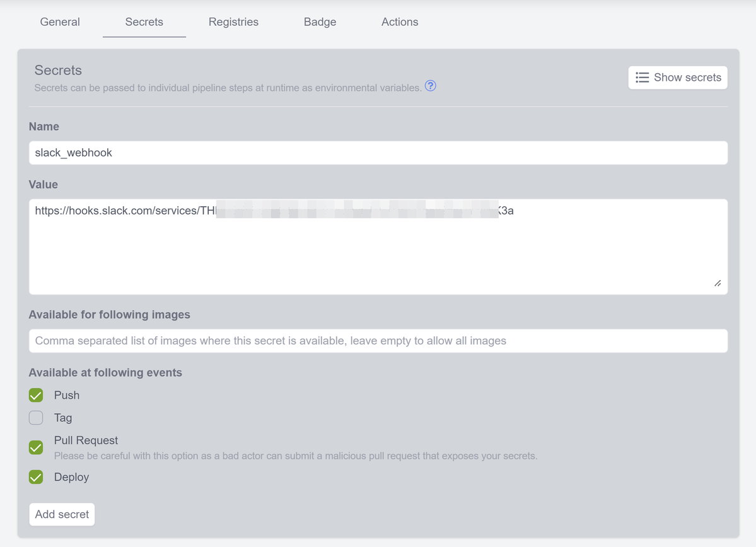This screenshot has width=756, height=547.
Task: Click the Add secret button
Action: coord(62,514)
